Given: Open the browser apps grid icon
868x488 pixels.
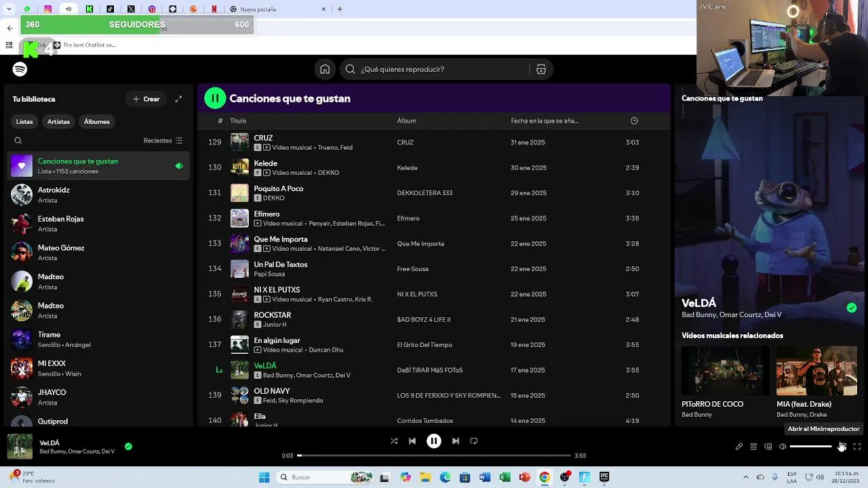Looking at the screenshot, I should (x=9, y=45).
